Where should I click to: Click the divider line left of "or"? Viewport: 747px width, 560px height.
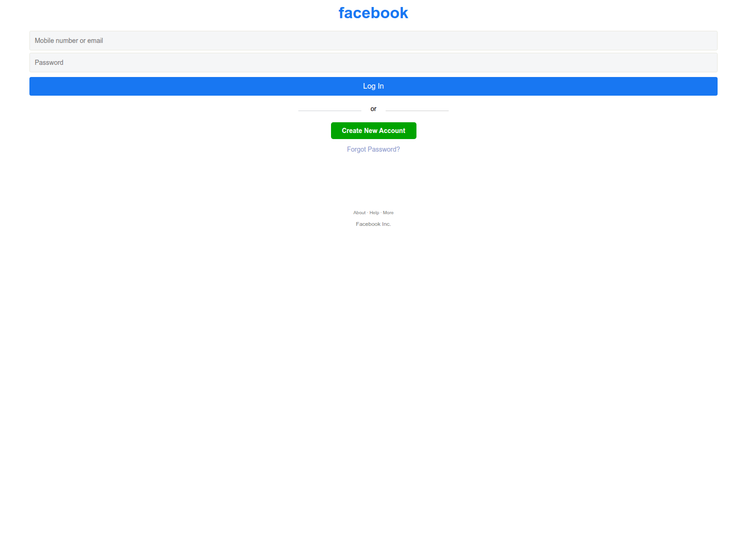click(330, 111)
